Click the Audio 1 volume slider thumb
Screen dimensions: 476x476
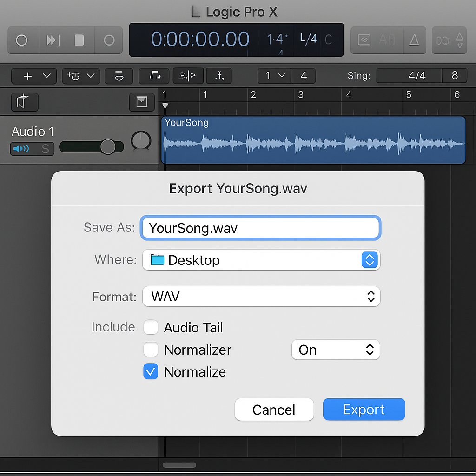pos(108,147)
